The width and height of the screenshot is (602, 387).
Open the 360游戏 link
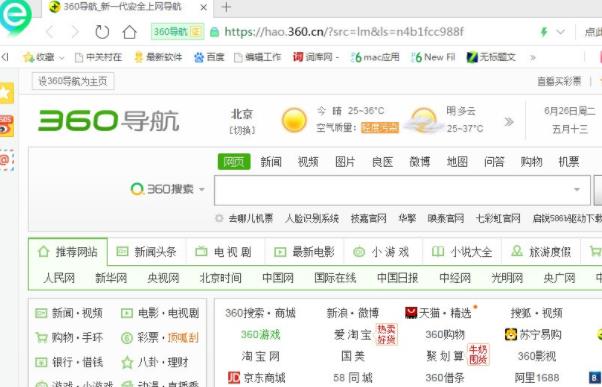pos(261,335)
